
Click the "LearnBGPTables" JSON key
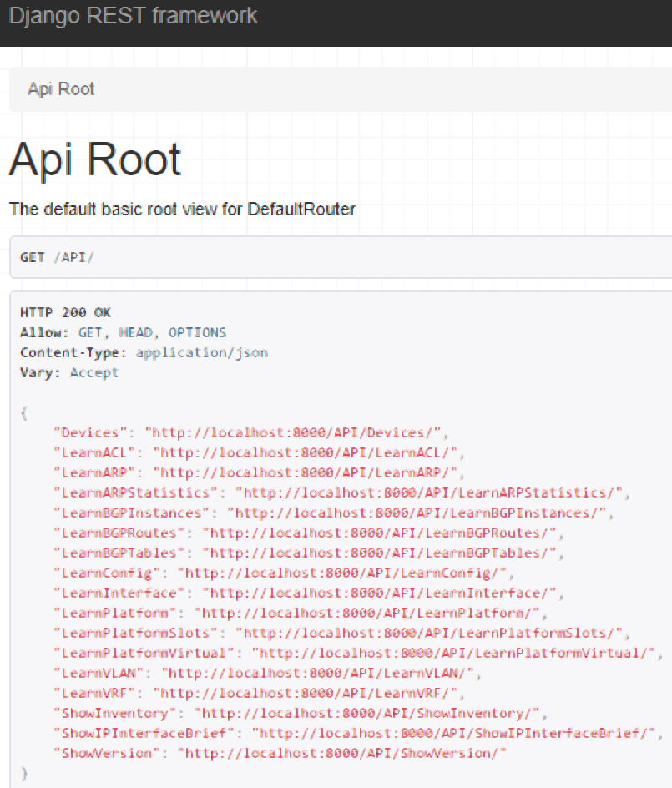pyautogui.click(x=119, y=553)
